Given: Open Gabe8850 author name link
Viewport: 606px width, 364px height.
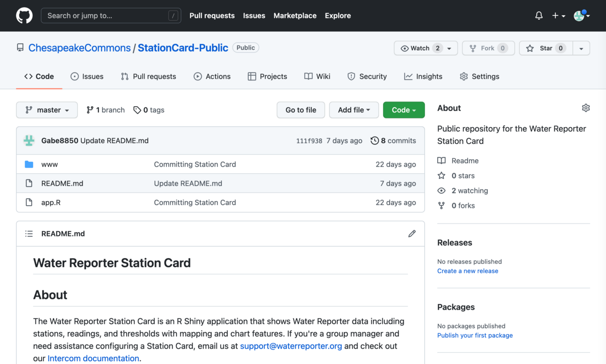Looking at the screenshot, I should point(60,141).
